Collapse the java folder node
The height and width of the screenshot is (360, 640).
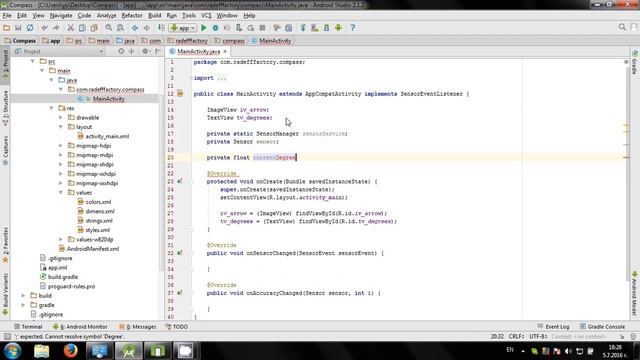(x=51, y=80)
